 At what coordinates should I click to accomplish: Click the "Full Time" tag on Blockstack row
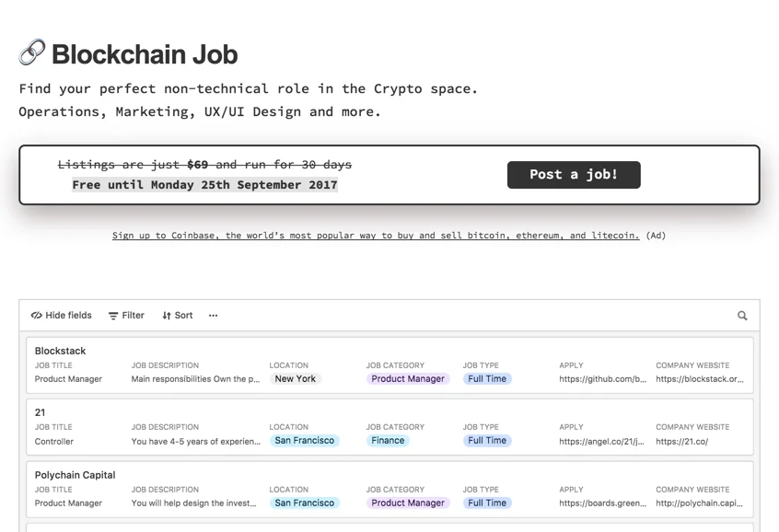pos(486,378)
